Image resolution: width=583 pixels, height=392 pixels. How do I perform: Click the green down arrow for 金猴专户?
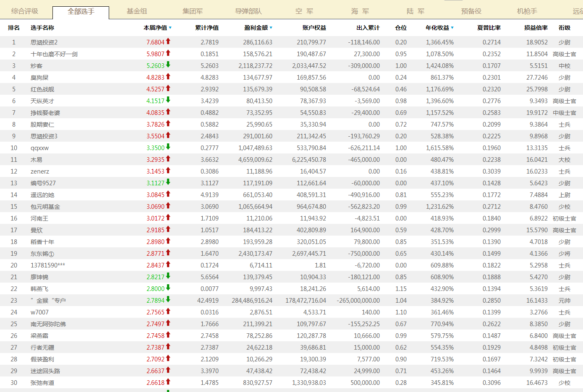click(x=168, y=299)
